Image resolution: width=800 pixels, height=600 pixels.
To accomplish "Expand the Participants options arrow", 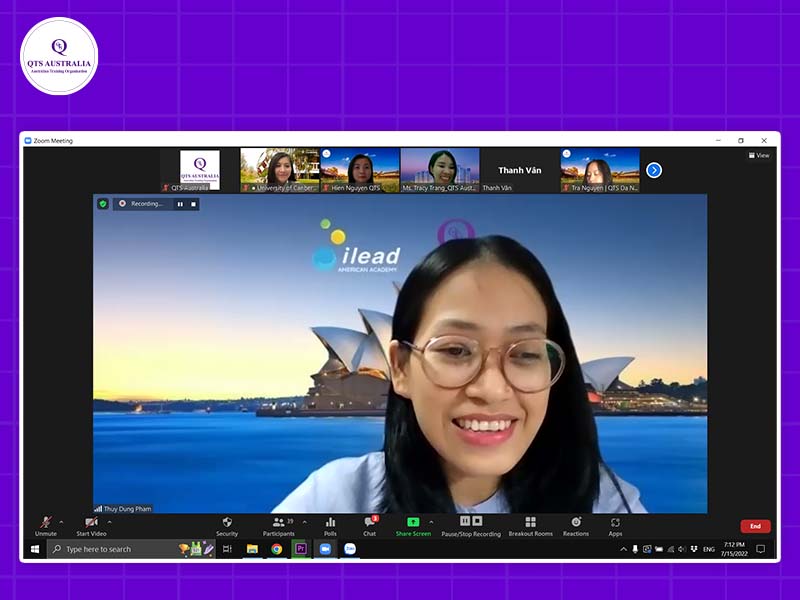I will click(305, 522).
